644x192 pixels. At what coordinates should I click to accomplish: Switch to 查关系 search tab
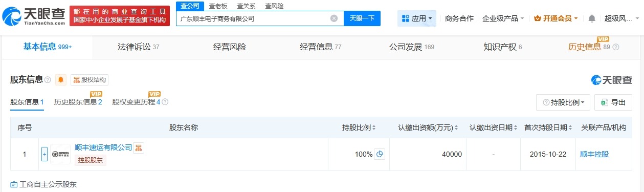tap(246, 6)
